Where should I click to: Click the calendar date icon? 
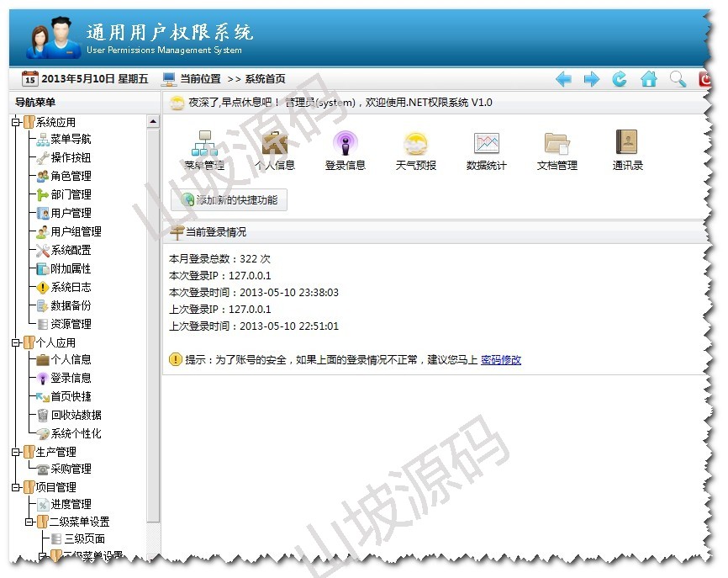29,78
